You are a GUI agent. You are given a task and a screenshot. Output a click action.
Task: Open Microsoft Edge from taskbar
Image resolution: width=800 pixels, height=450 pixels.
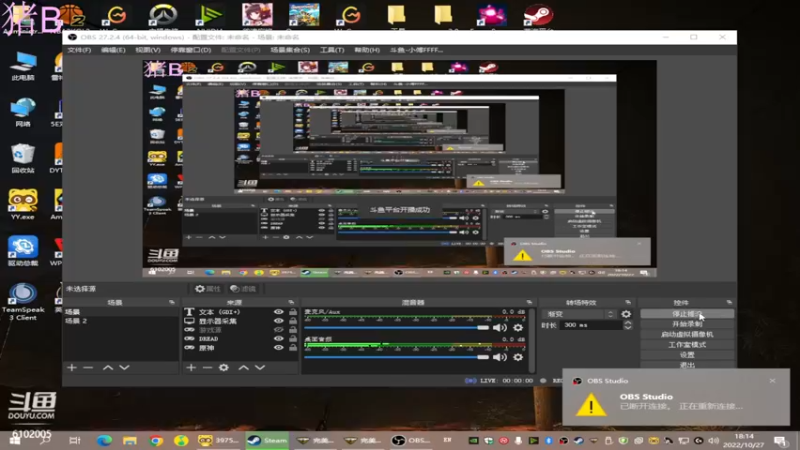click(x=105, y=440)
